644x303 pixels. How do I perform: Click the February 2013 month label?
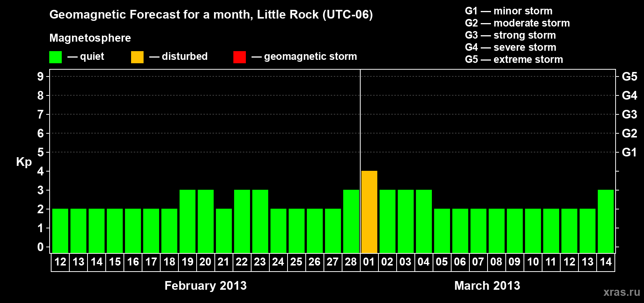(206, 286)
